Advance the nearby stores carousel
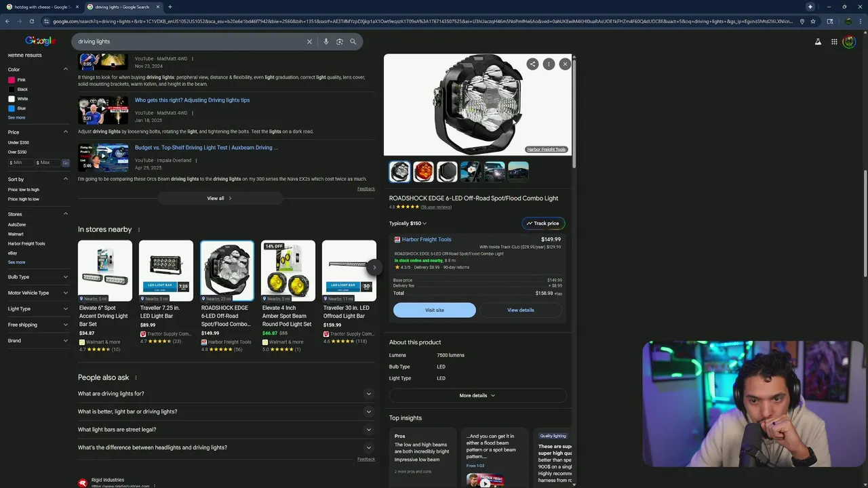Image resolution: width=868 pixels, height=488 pixels. coord(374,267)
